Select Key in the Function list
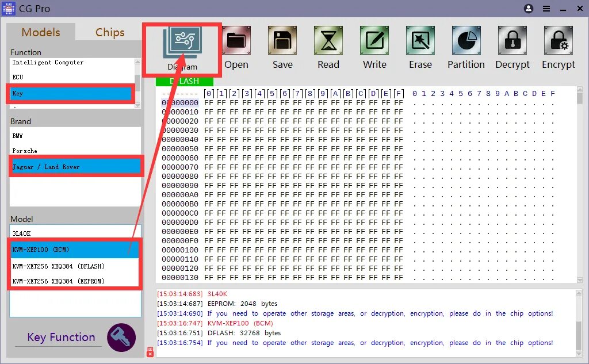589x364 pixels. coord(71,93)
